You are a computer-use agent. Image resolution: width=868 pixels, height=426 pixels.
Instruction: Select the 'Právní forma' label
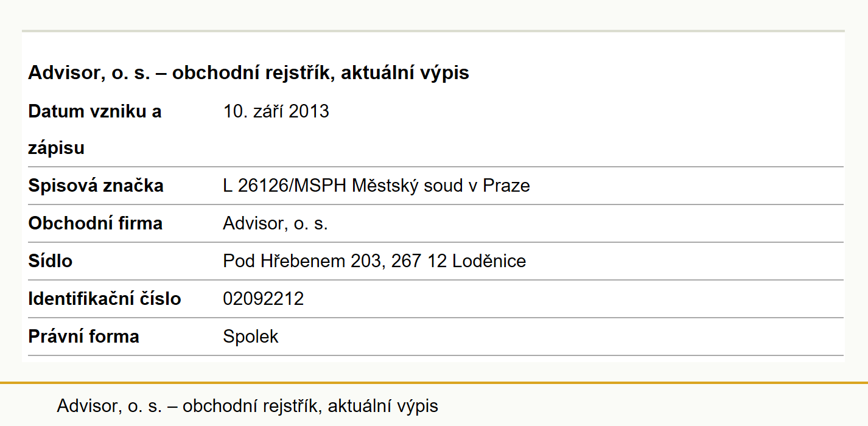83,337
